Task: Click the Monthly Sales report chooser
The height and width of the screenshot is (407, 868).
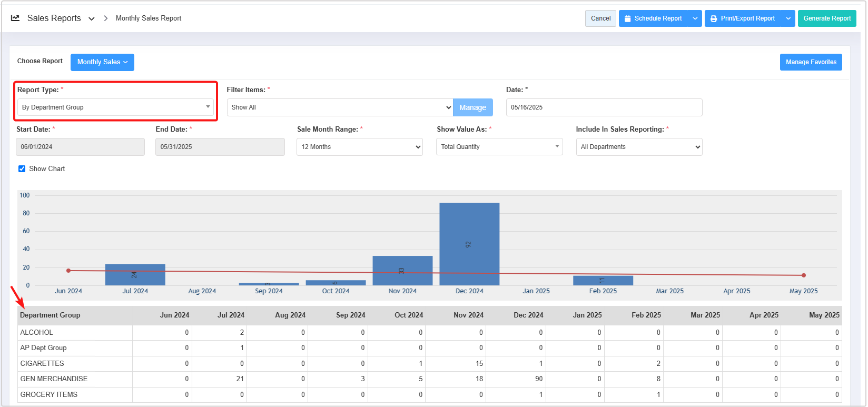Action: [x=102, y=62]
